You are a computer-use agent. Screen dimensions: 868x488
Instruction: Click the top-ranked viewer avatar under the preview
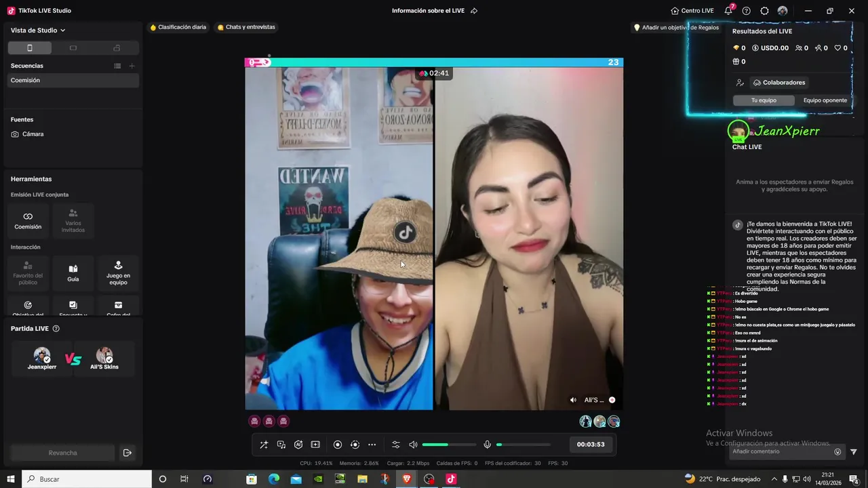coord(585,422)
